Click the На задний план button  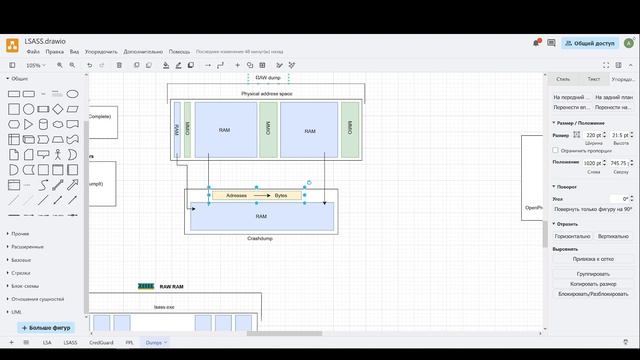pyautogui.click(x=613, y=97)
